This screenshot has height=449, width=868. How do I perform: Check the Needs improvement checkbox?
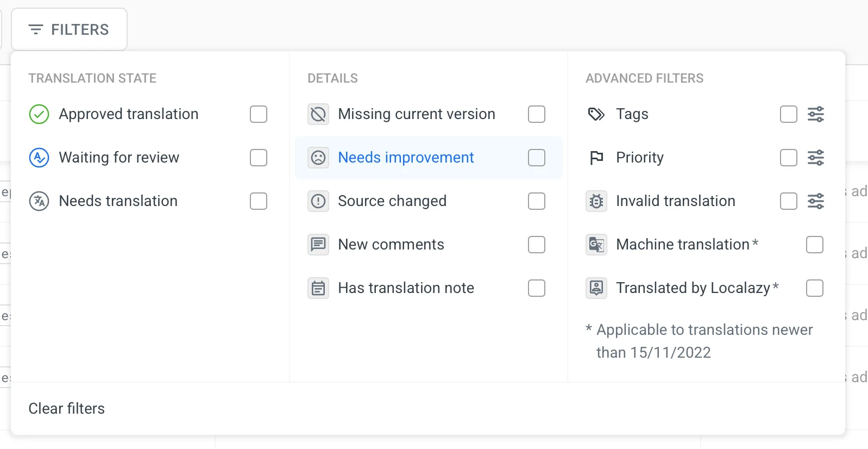click(x=537, y=158)
